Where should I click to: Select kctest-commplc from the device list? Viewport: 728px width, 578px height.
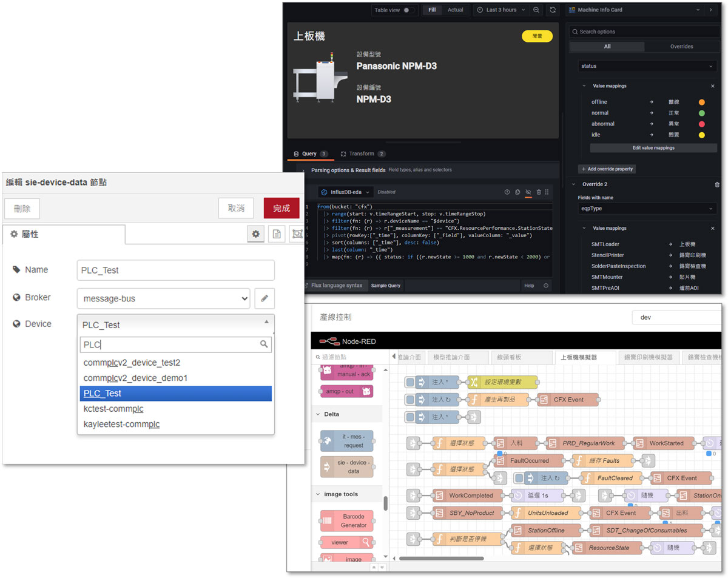point(113,409)
